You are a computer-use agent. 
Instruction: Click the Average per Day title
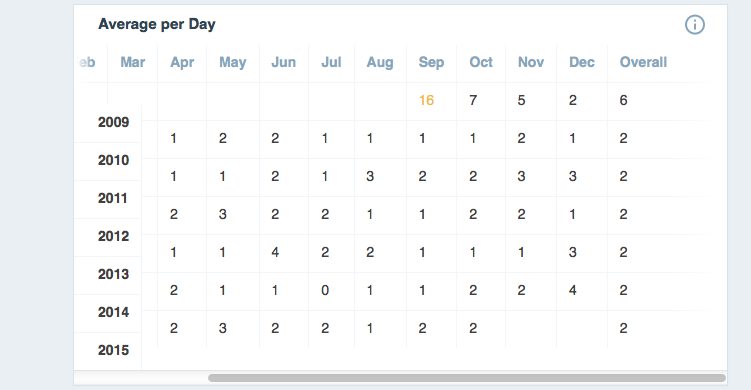click(x=157, y=24)
